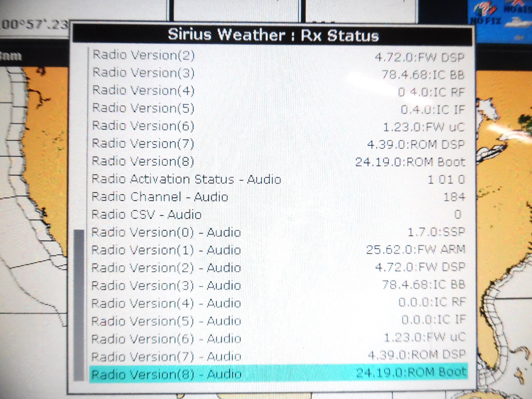532x399 pixels.
Task: Select Radio Channel - Audio row
Action: click(x=278, y=197)
